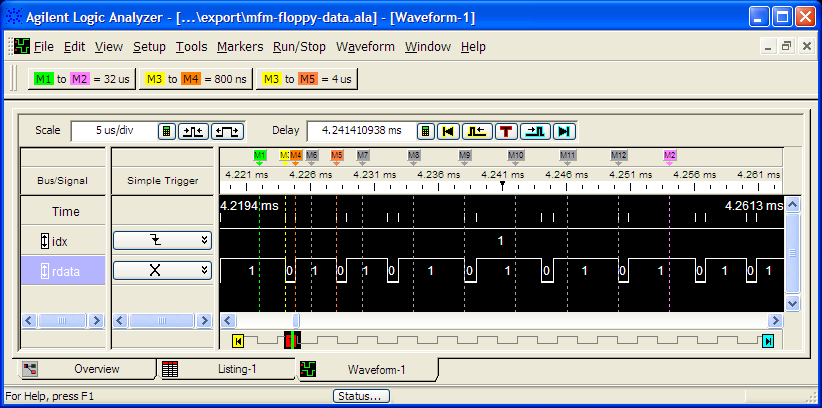Go to trigger using red T icon

(x=506, y=131)
